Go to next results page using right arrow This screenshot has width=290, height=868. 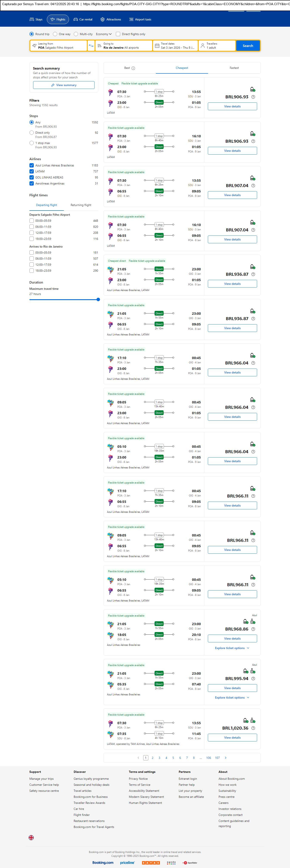click(x=226, y=758)
